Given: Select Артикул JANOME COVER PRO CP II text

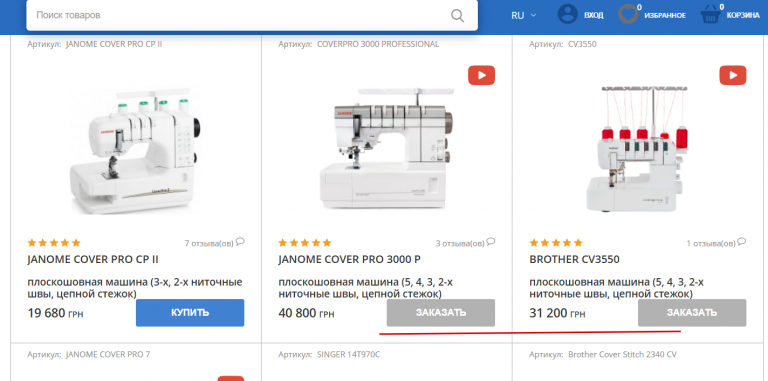Looking at the screenshot, I should click(95, 44).
